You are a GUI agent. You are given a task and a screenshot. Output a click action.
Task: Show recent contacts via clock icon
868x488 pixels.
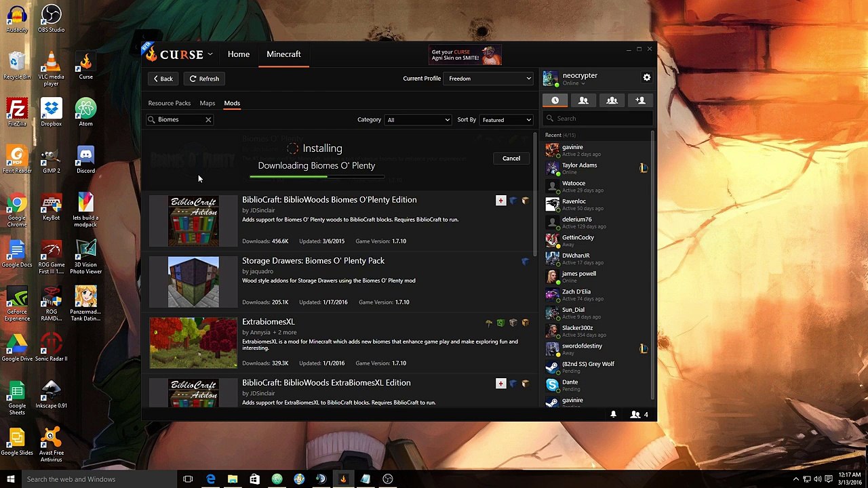coord(555,100)
